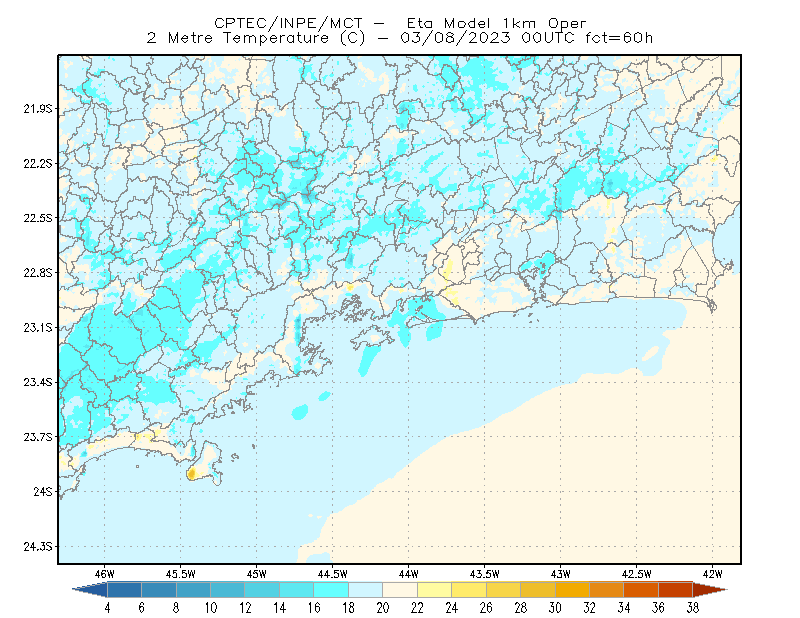Screen dimensions: 800x618
Task: Pick the 30-32 orange colorbar segment
Action: pos(572,590)
